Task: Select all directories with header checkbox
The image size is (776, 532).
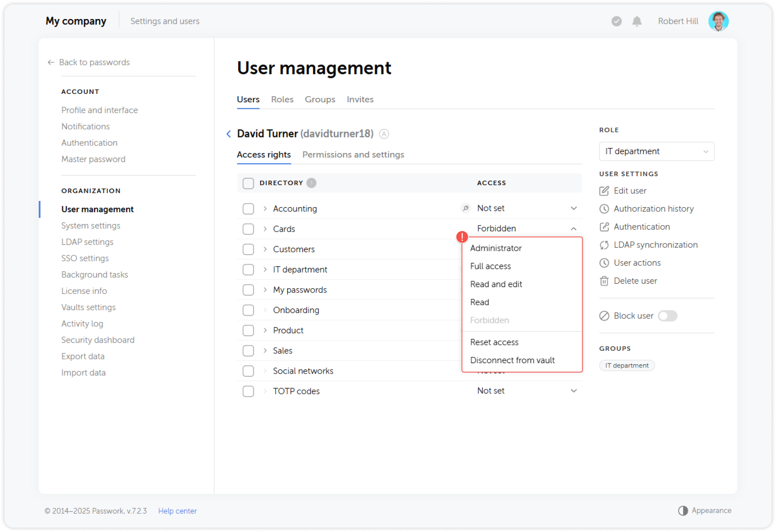Action: tap(248, 183)
